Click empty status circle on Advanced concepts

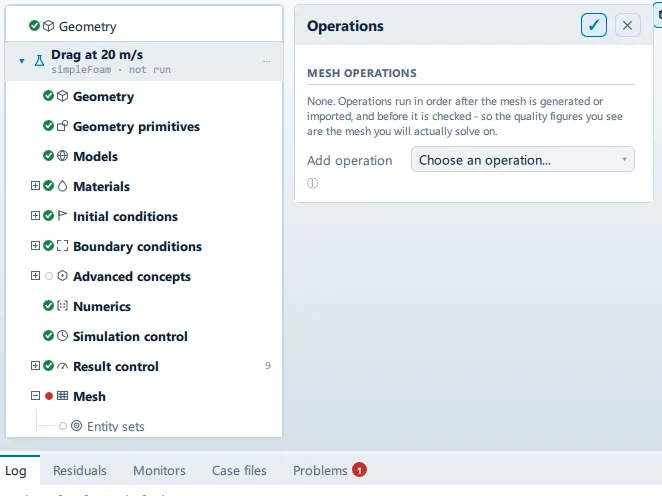pos(49,276)
